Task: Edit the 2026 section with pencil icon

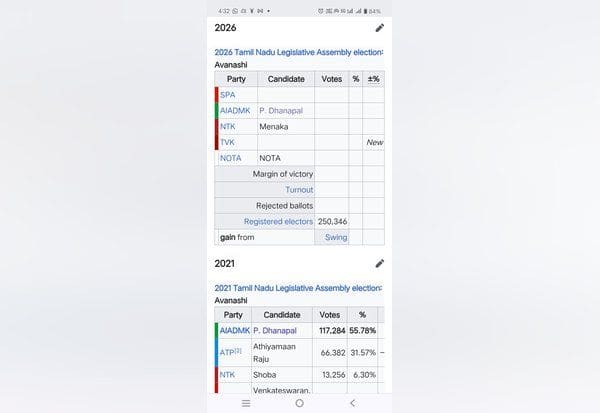Action: point(380,28)
